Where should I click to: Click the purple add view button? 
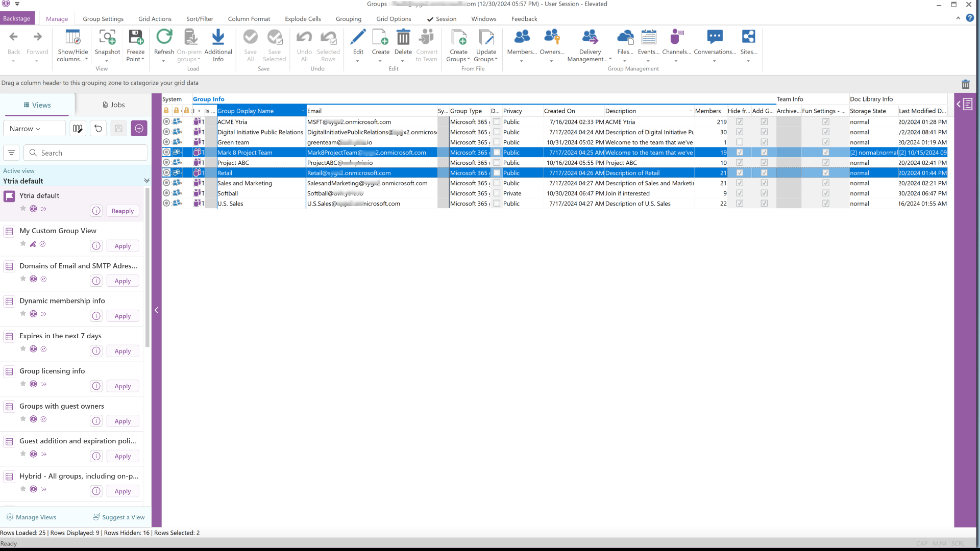(x=139, y=129)
